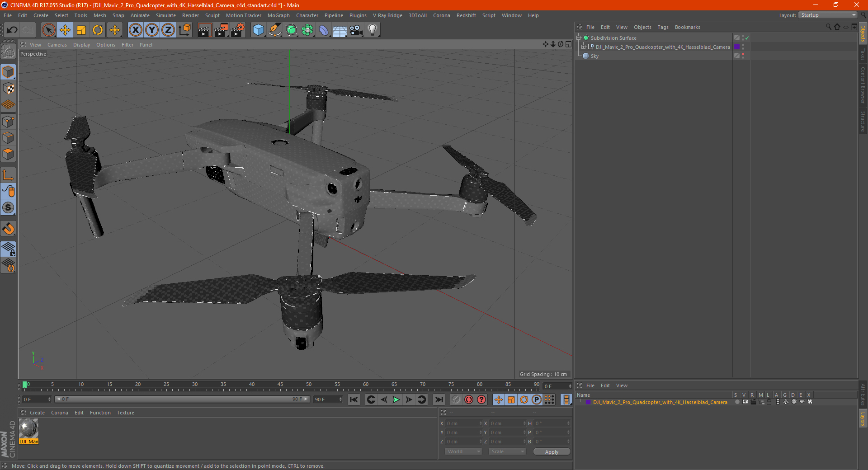Image resolution: width=868 pixels, height=470 pixels.
Task: Switch to Edges mode
Action: (8, 138)
